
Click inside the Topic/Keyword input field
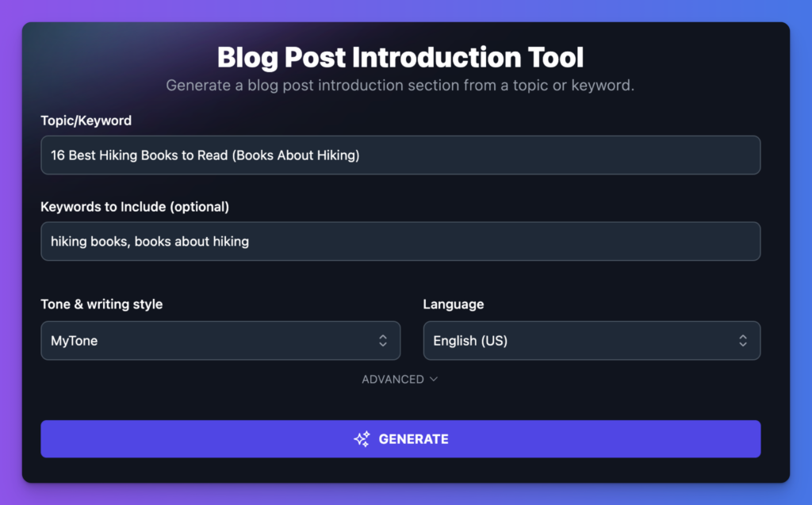point(400,155)
